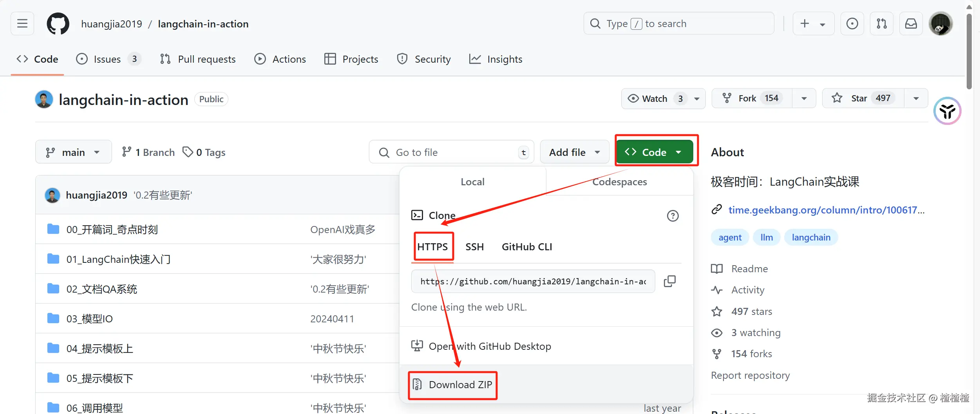Expand the Star lists dropdown arrow

click(916, 98)
